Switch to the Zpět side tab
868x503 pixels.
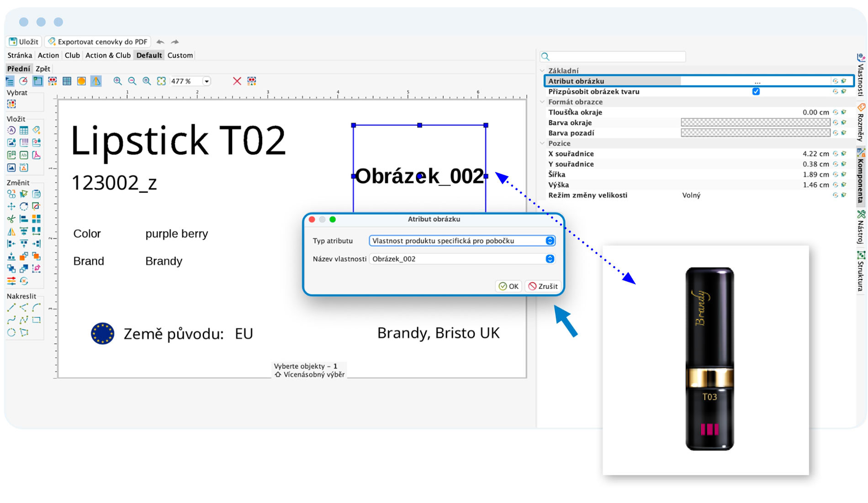point(43,69)
